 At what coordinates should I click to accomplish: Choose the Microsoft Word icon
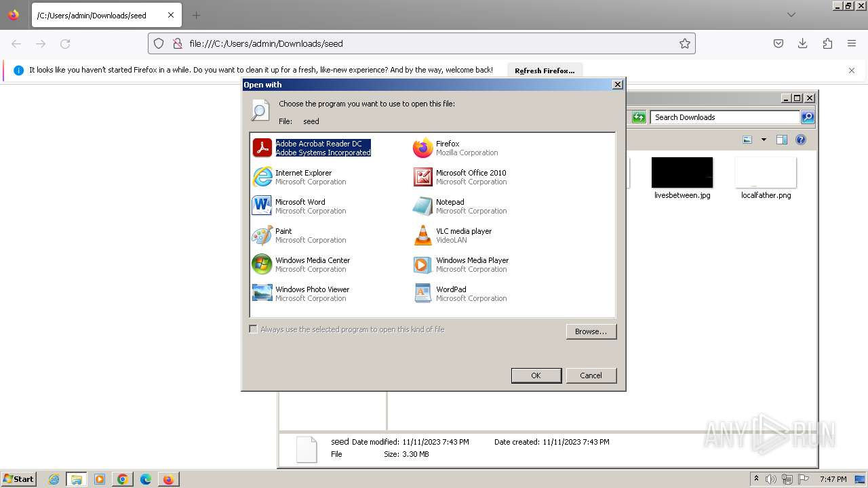262,206
